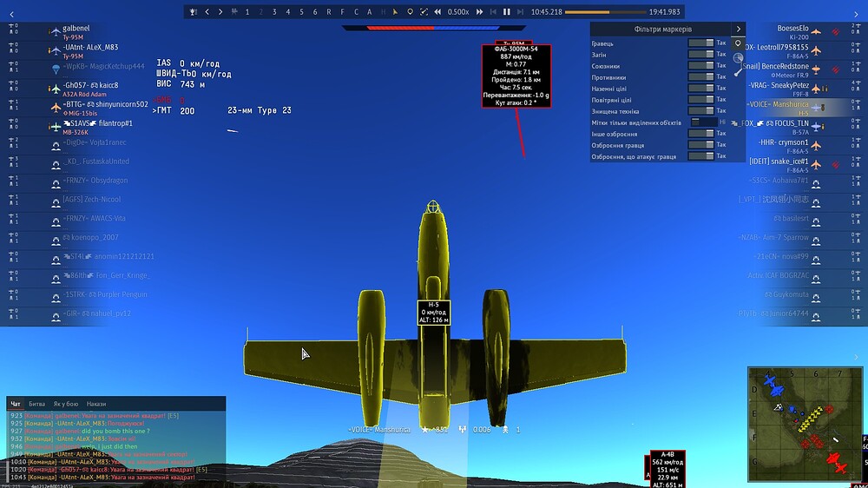Activate the F camera mode

tap(342, 11)
